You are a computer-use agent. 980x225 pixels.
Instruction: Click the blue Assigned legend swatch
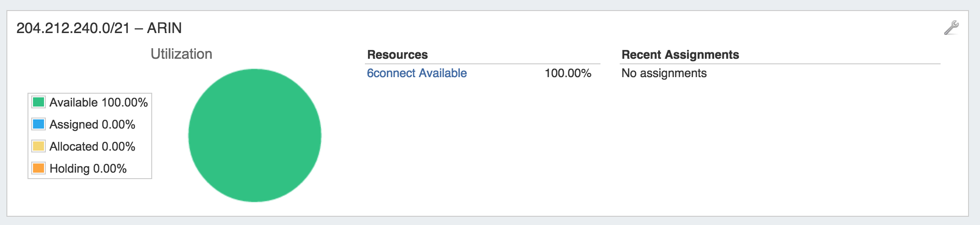(39, 124)
